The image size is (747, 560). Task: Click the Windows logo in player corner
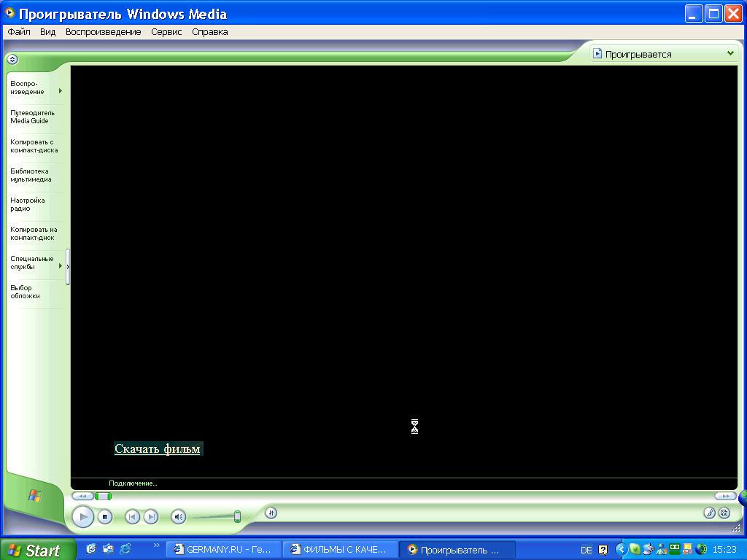[x=35, y=496]
